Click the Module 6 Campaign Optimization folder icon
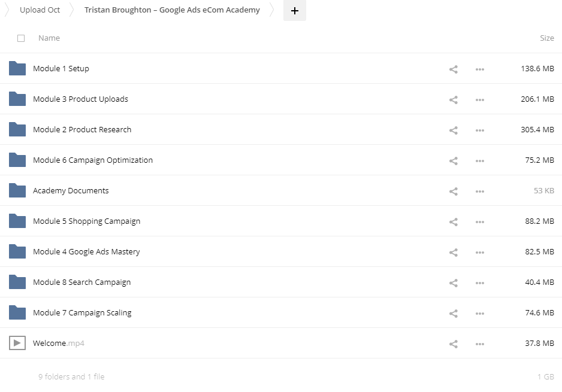 coord(17,160)
